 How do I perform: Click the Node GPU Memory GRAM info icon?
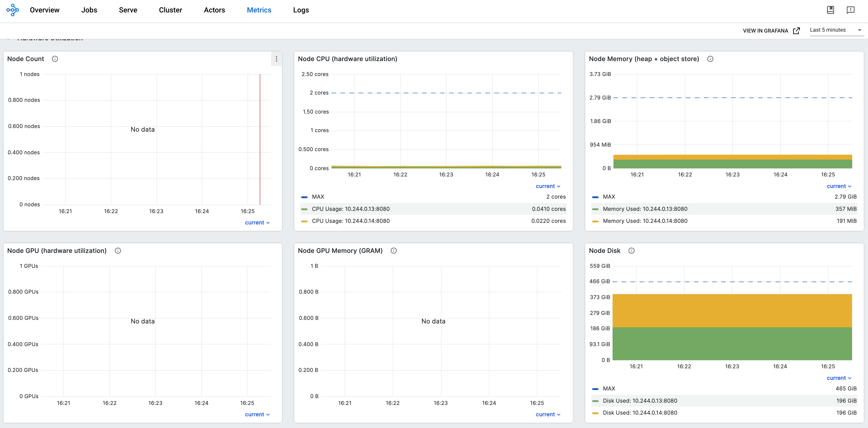(x=393, y=251)
